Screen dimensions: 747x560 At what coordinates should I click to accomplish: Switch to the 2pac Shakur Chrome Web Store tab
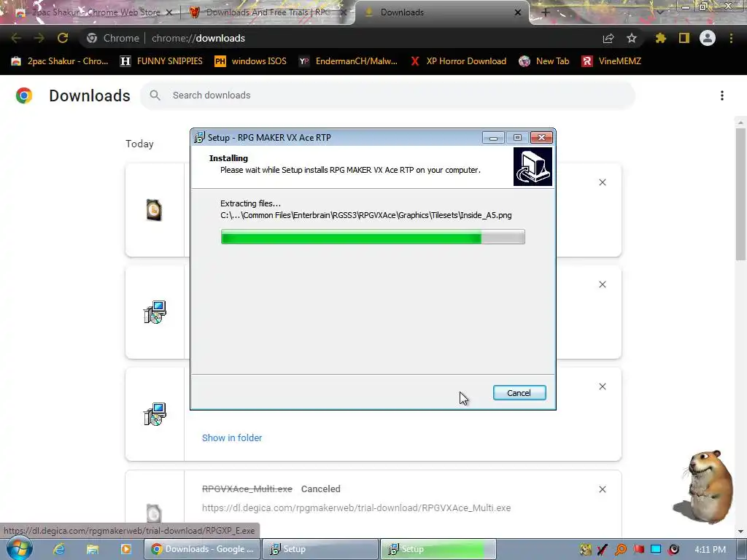90,12
